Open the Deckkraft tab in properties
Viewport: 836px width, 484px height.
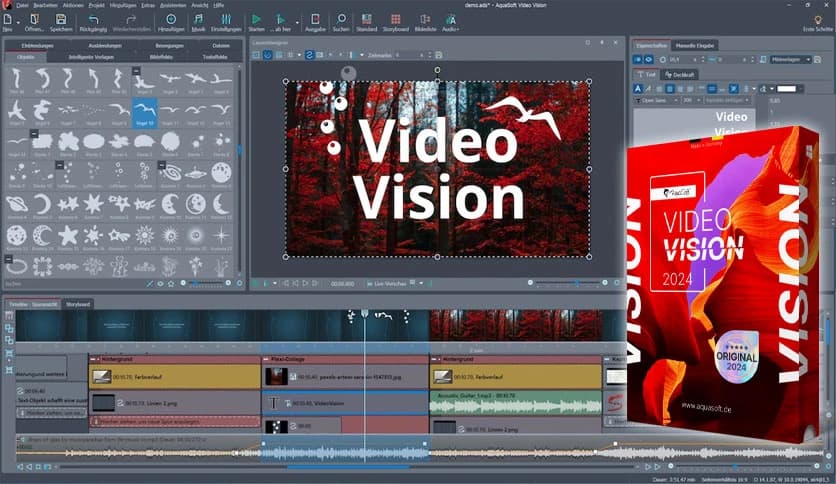(x=680, y=75)
